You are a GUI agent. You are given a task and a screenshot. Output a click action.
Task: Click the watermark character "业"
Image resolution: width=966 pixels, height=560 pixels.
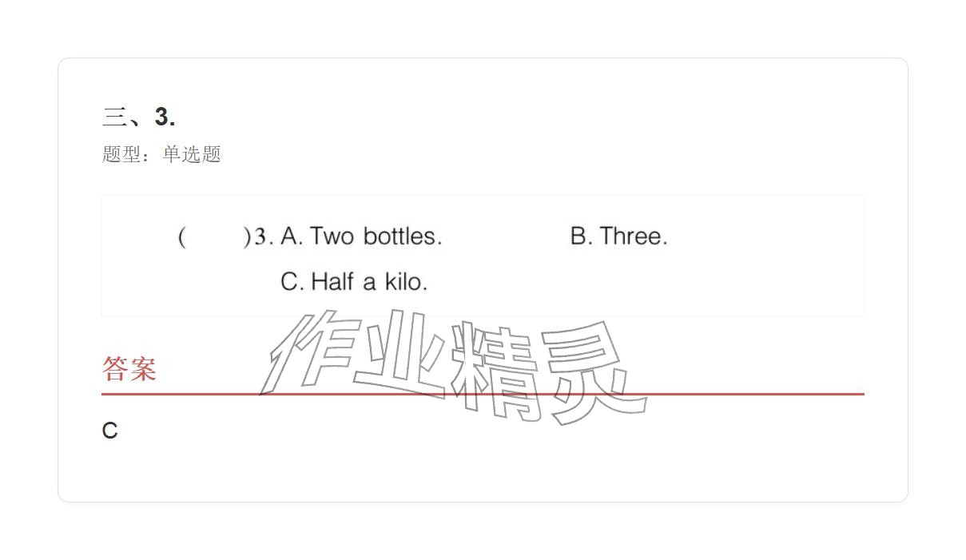[400, 355]
